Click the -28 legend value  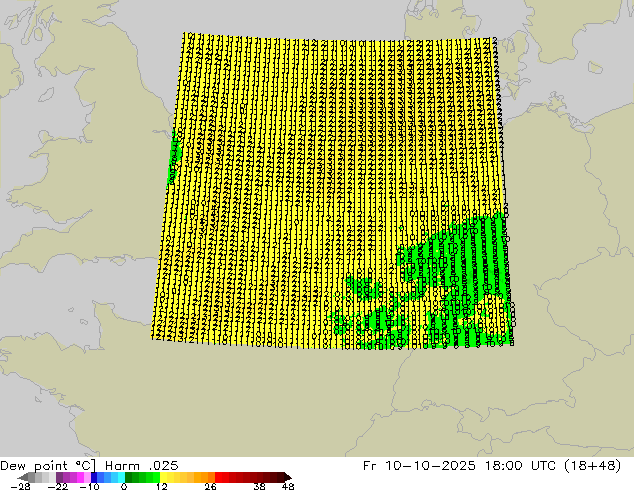(x=21, y=487)
